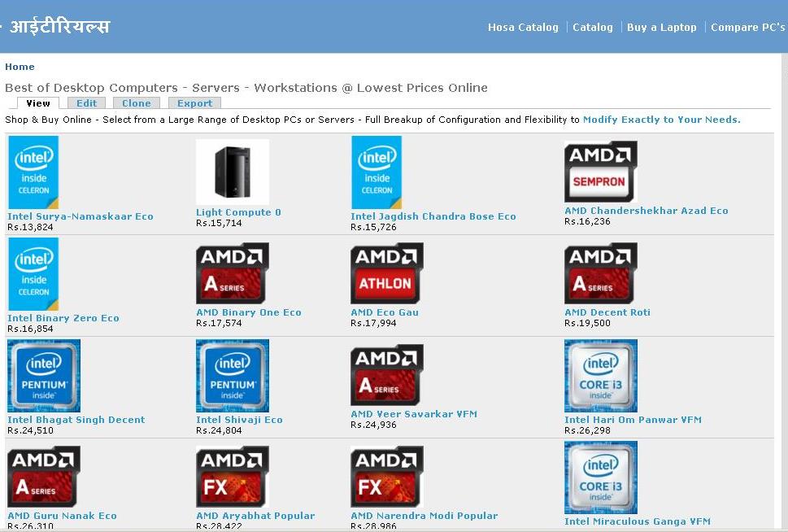The height and width of the screenshot is (532, 788).
Task: Click AMD FX logo above Narendra Modi Popular
Action: coord(387,477)
